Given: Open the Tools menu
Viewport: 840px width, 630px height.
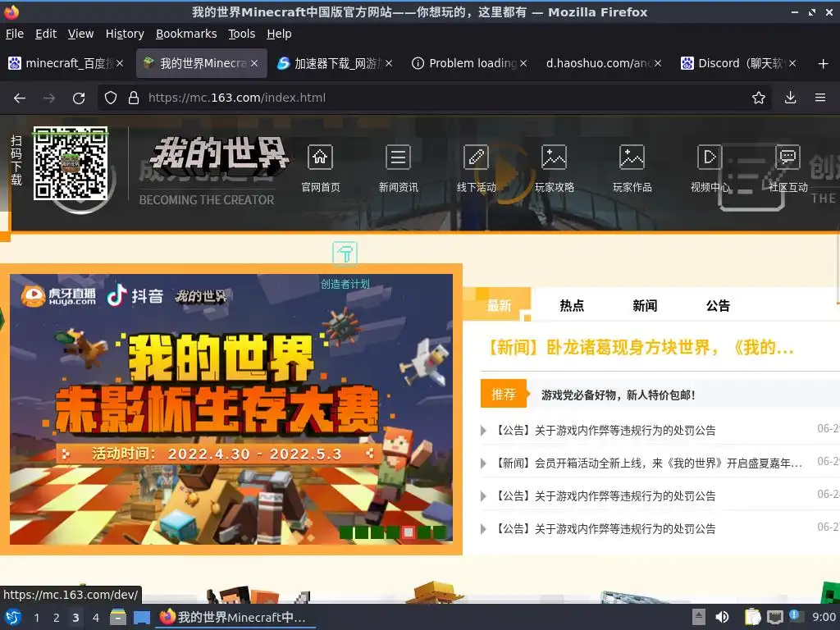Looking at the screenshot, I should coord(242,34).
